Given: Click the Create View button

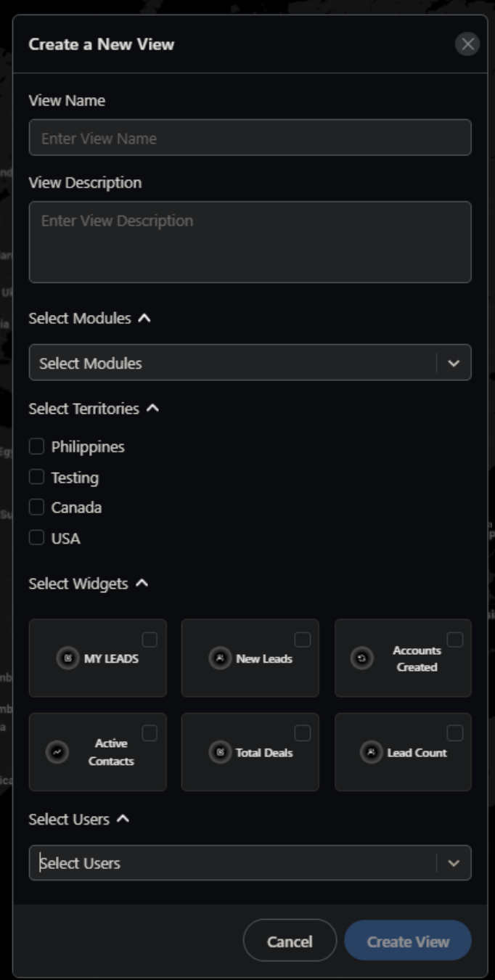Looking at the screenshot, I should click(x=408, y=942).
